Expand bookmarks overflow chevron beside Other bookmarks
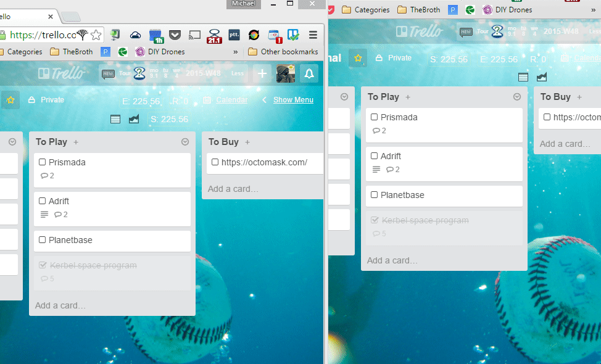Image resolution: width=601 pixels, height=364 pixels. tap(235, 52)
